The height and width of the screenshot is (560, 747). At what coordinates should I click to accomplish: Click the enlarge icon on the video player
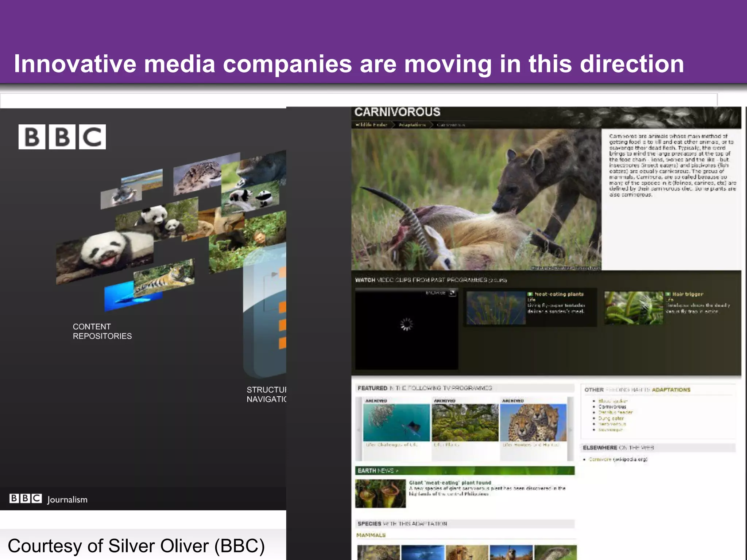click(452, 293)
